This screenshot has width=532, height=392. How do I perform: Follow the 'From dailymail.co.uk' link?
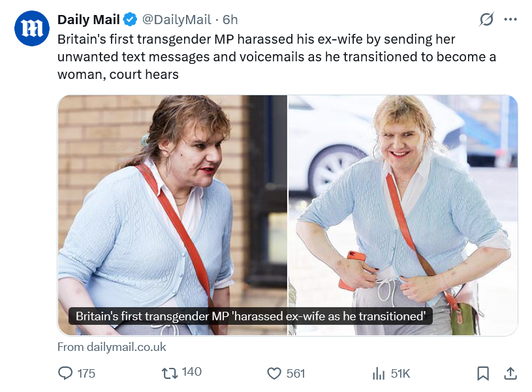tap(112, 347)
